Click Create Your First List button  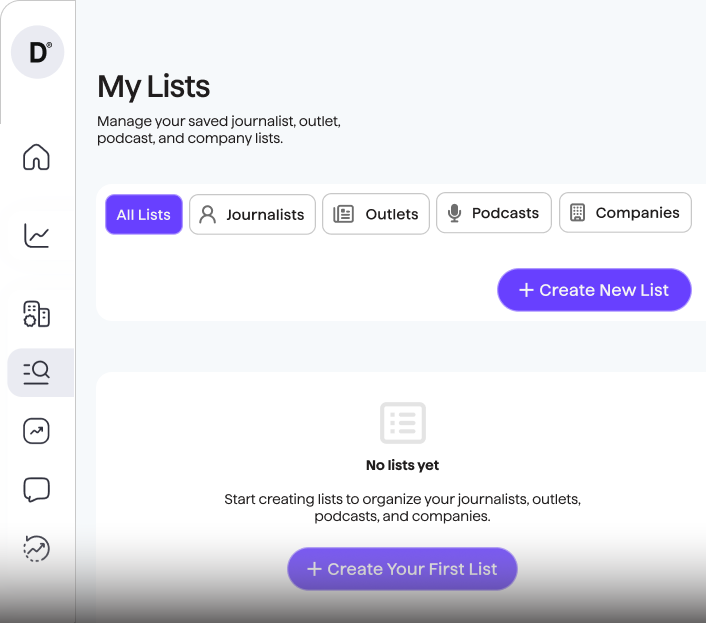pos(402,569)
